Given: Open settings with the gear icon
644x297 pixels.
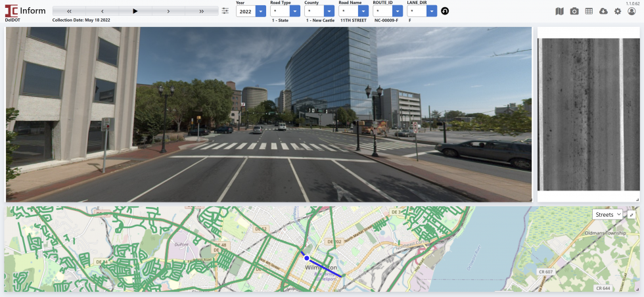Looking at the screenshot, I should pos(618,11).
